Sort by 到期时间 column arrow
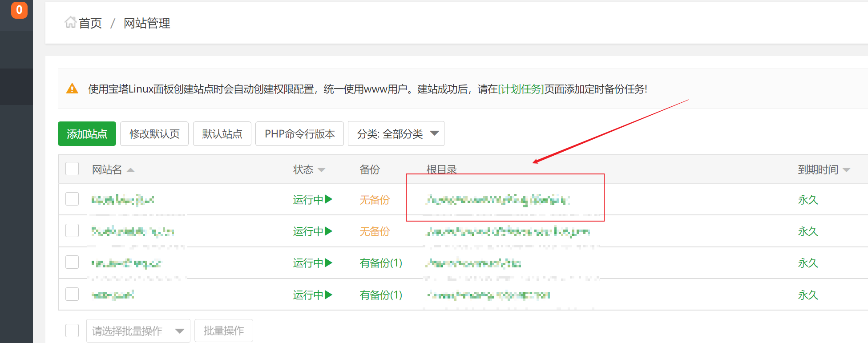Viewport: 868px width, 343px height. 846,170
